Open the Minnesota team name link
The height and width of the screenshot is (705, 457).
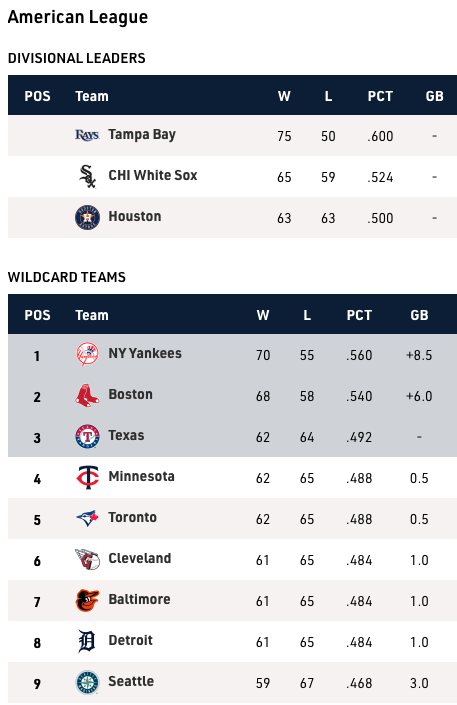(x=141, y=477)
